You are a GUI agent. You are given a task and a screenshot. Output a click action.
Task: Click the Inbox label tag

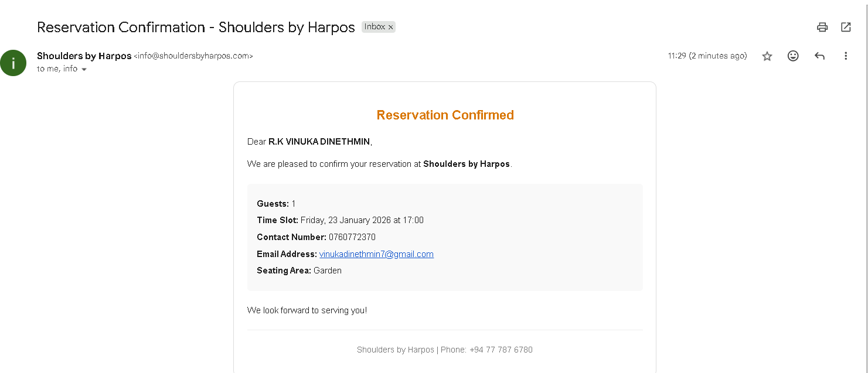click(375, 26)
